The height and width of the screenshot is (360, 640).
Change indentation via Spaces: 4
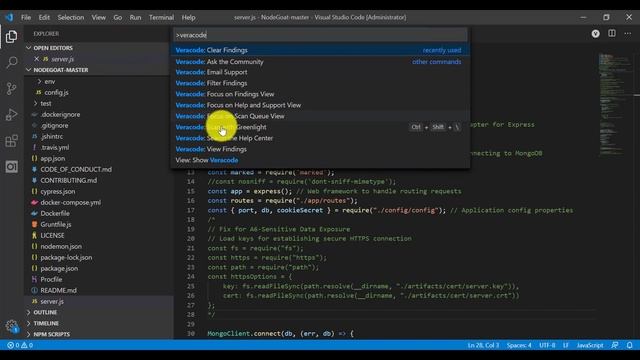519,345
